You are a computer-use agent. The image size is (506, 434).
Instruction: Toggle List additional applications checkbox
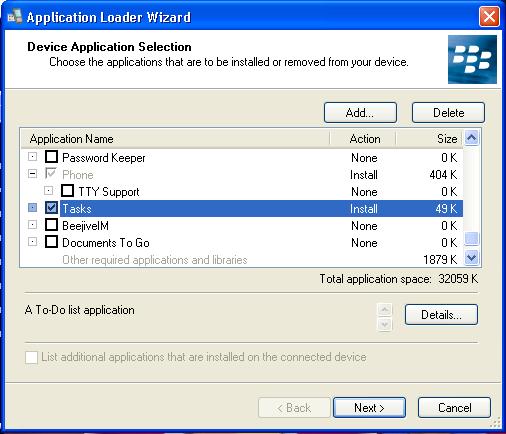pyautogui.click(x=31, y=357)
